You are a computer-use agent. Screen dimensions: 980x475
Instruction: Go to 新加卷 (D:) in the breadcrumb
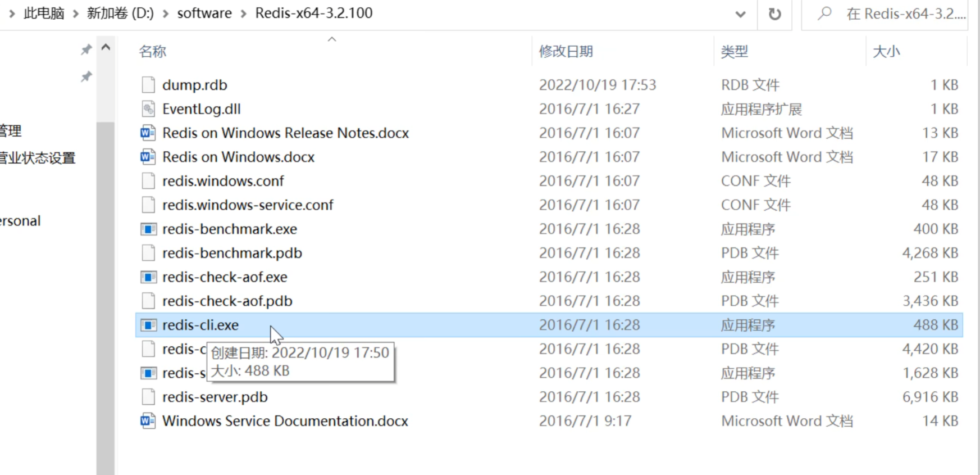(x=120, y=13)
